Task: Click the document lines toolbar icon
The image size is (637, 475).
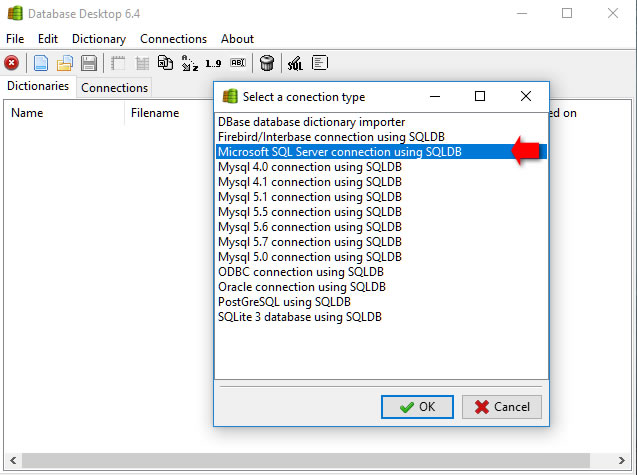Action: [x=320, y=63]
